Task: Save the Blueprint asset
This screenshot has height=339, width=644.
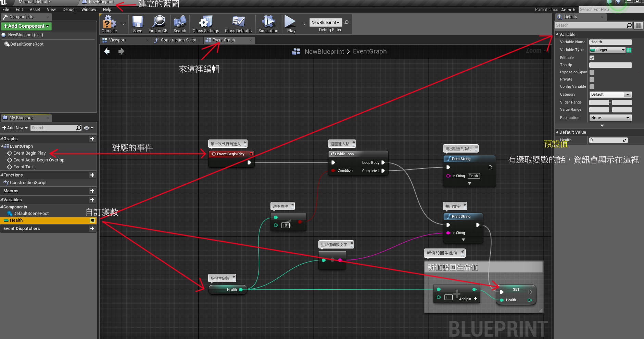Action: [138, 23]
